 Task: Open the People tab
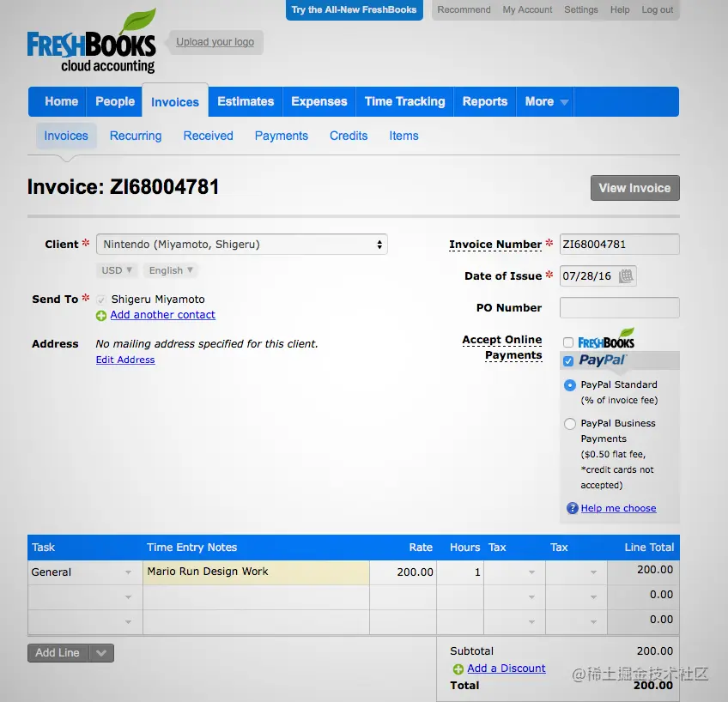[x=115, y=101]
